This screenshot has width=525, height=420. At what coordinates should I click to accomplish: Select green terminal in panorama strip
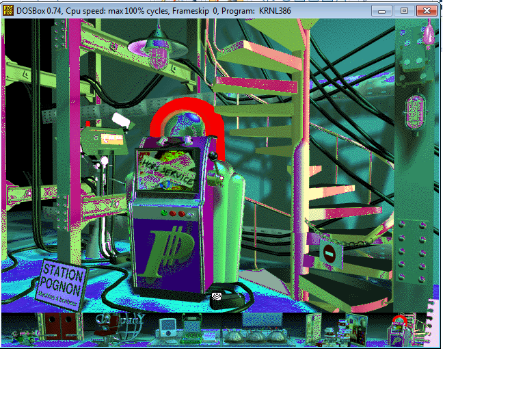click(192, 328)
